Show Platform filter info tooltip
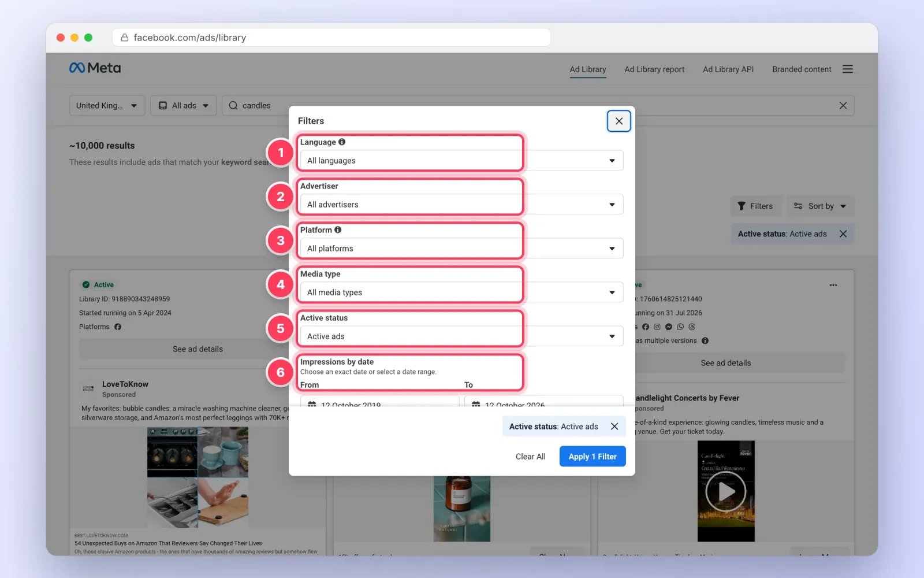 pos(338,230)
